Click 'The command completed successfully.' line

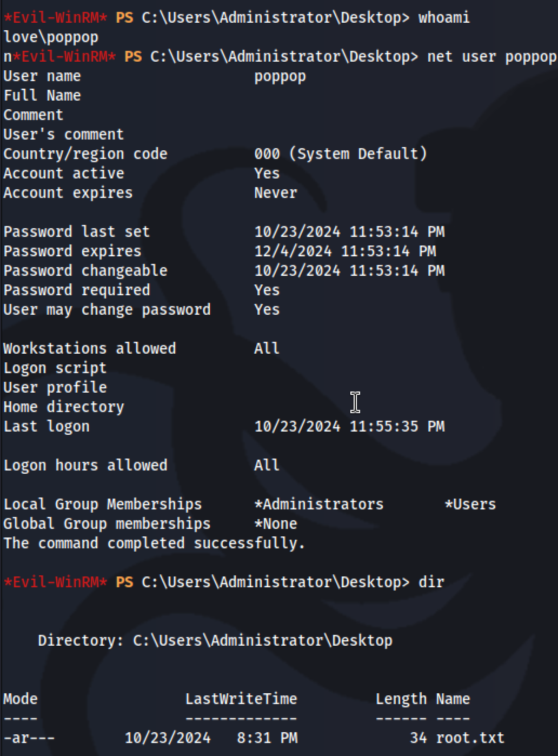click(x=155, y=543)
